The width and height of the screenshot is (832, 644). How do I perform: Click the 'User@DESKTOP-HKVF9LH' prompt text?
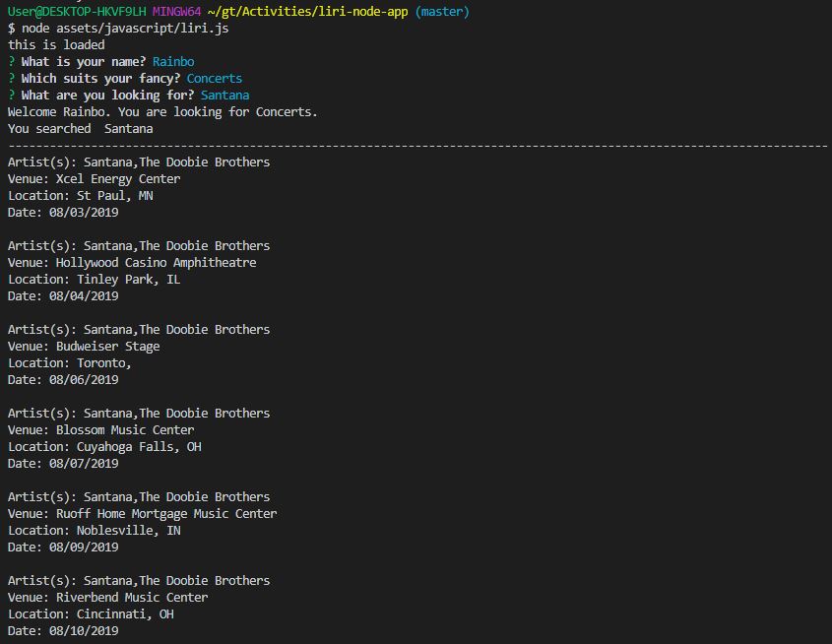point(77,11)
